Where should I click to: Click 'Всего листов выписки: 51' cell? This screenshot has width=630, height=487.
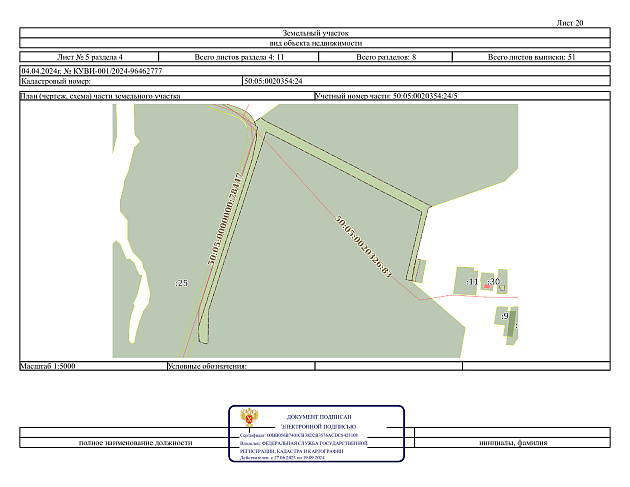(531, 58)
